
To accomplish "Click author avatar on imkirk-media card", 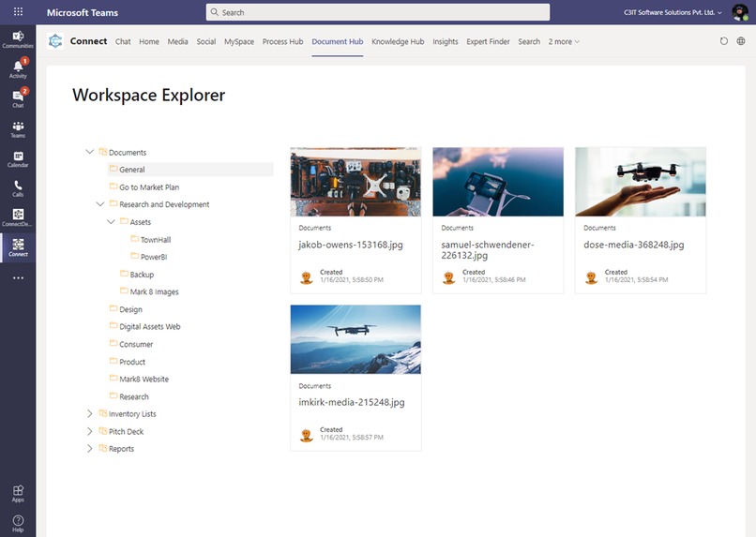I will click(x=306, y=436).
